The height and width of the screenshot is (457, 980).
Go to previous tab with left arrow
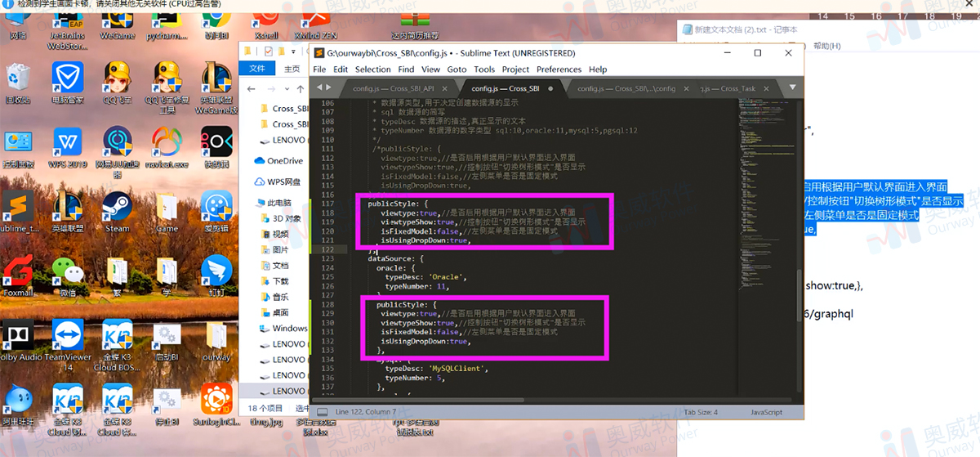pos(319,87)
